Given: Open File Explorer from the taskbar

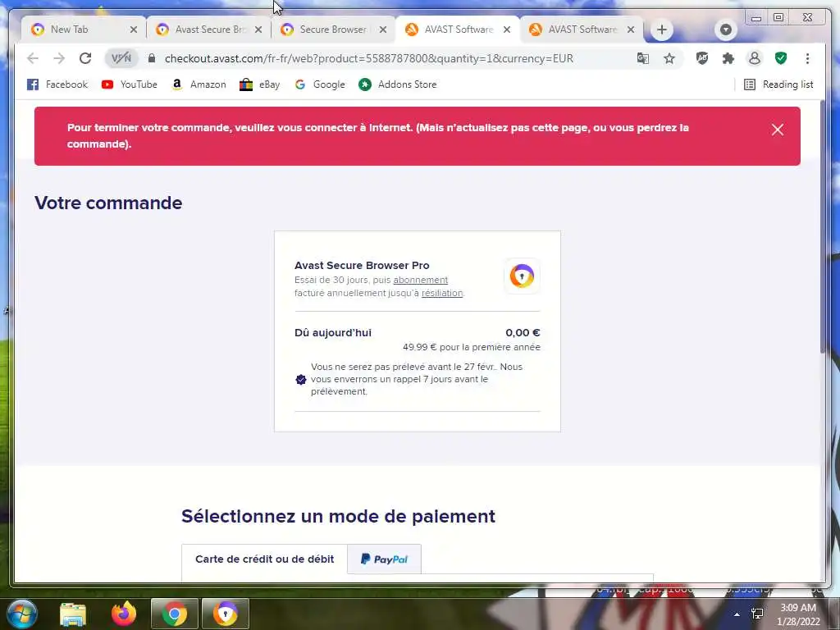Looking at the screenshot, I should [x=73, y=614].
